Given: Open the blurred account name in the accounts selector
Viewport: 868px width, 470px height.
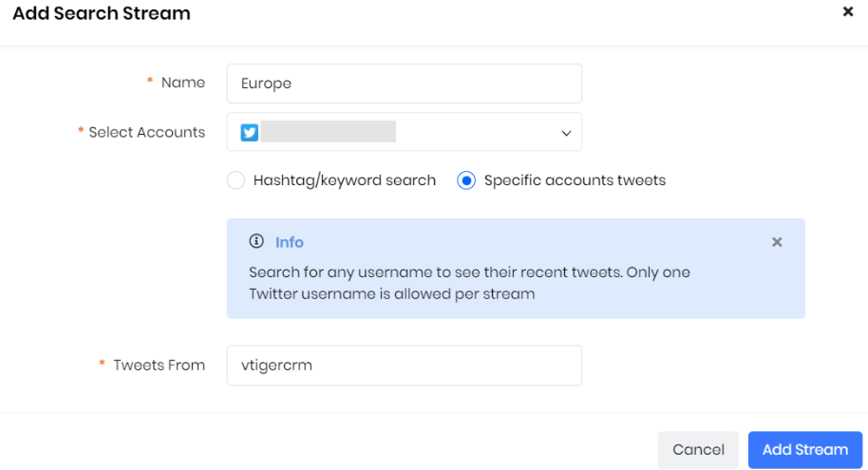Looking at the screenshot, I should (329, 132).
